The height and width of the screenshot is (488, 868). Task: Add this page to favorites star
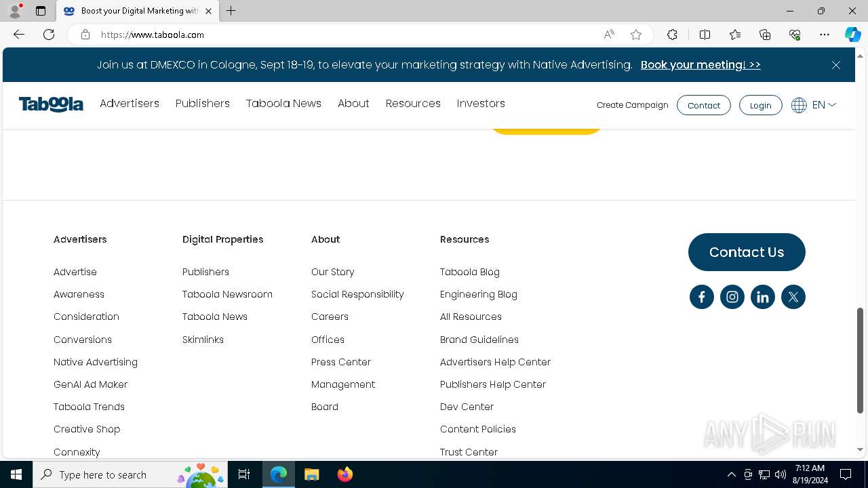(x=636, y=35)
